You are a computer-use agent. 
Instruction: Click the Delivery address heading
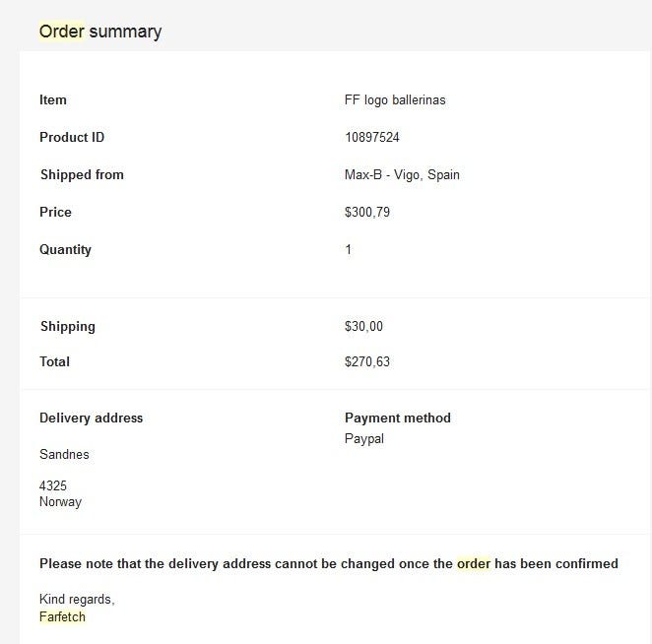pos(91,419)
